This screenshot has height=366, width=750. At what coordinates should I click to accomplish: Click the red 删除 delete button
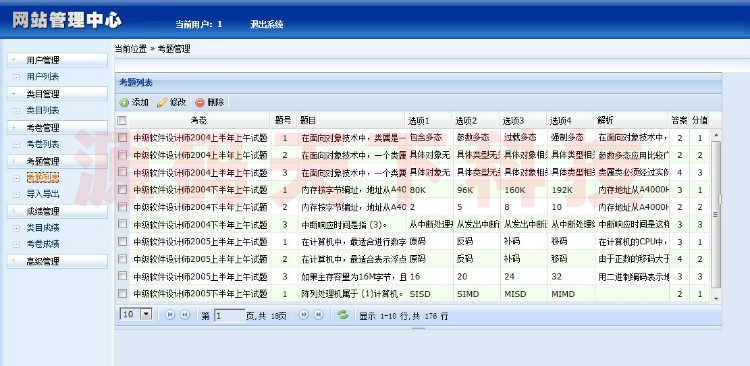pyautogui.click(x=210, y=102)
